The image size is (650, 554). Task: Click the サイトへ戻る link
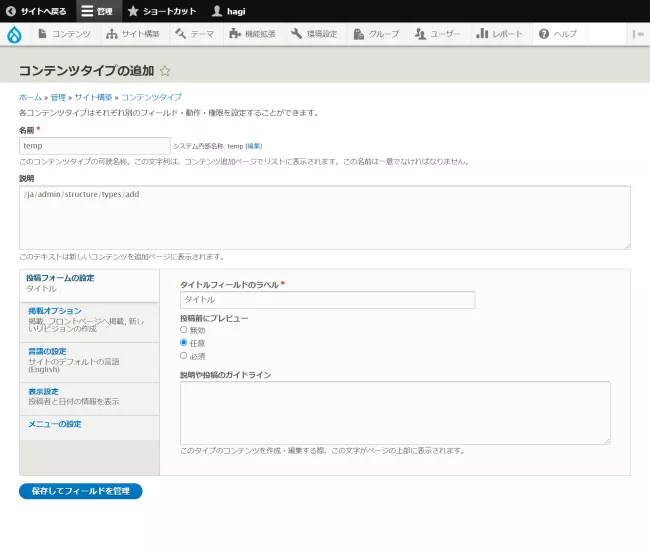pos(44,12)
